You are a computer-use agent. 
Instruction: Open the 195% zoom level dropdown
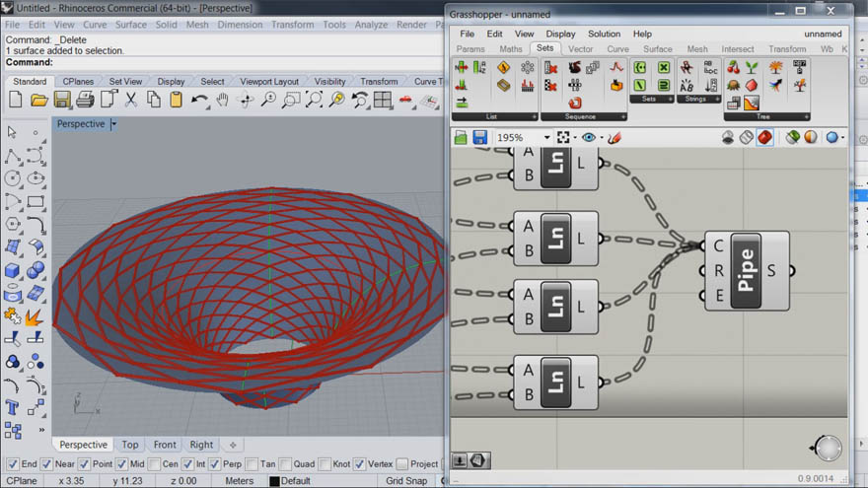(x=546, y=137)
